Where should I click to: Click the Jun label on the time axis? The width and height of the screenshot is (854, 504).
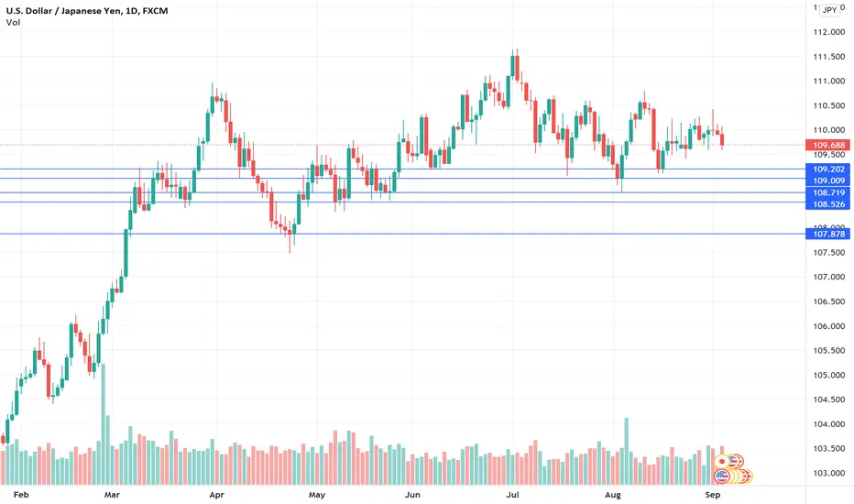[x=412, y=495]
